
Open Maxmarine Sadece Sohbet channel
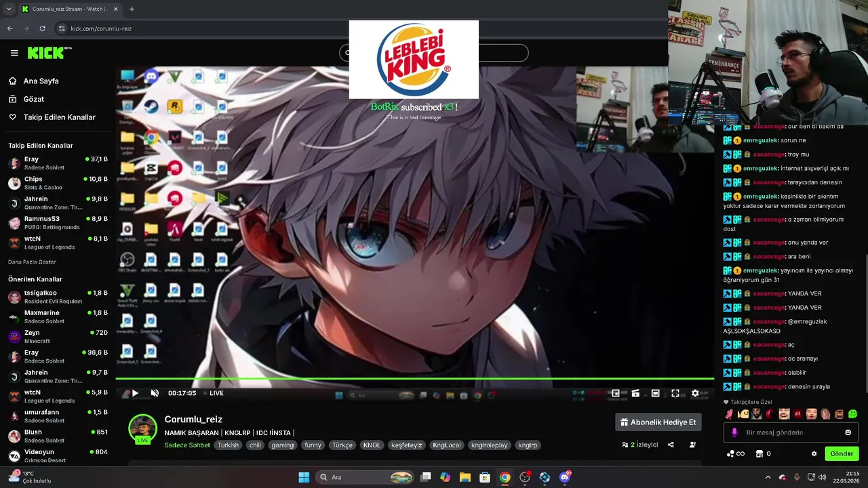(x=58, y=317)
